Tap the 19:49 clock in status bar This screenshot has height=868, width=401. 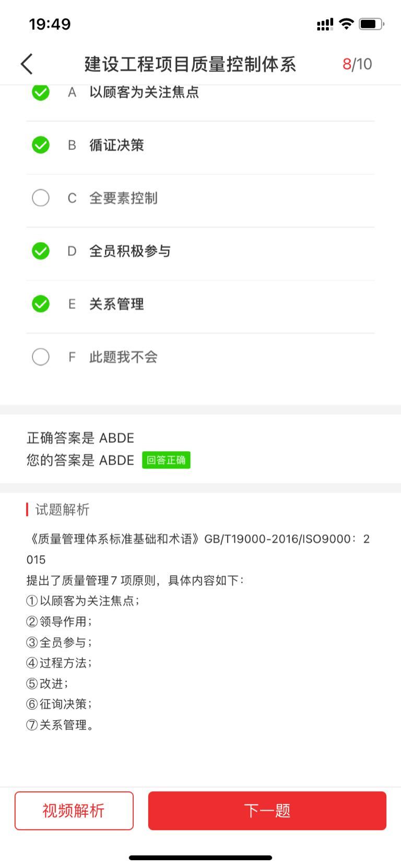(50, 24)
